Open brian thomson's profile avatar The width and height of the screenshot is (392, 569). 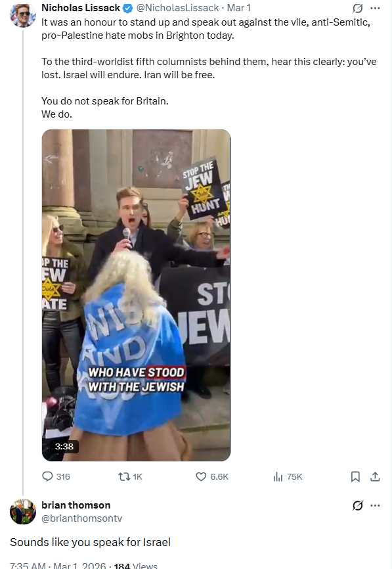pyautogui.click(x=23, y=512)
